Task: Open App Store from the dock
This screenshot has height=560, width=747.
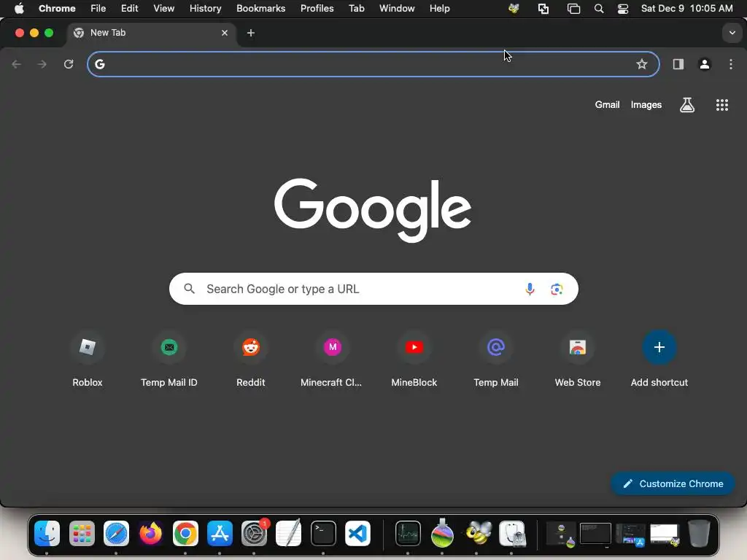Action: (220, 533)
